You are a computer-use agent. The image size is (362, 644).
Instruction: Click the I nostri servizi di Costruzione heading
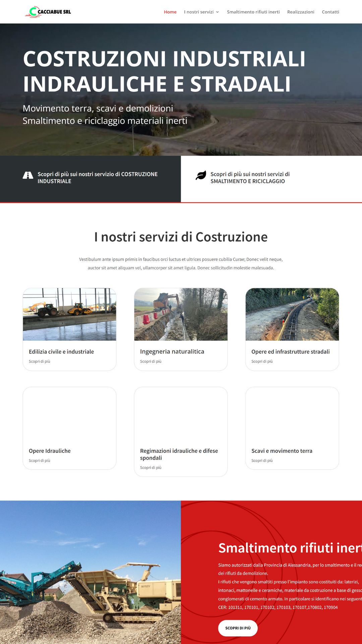pyautogui.click(x=181, y=237)
